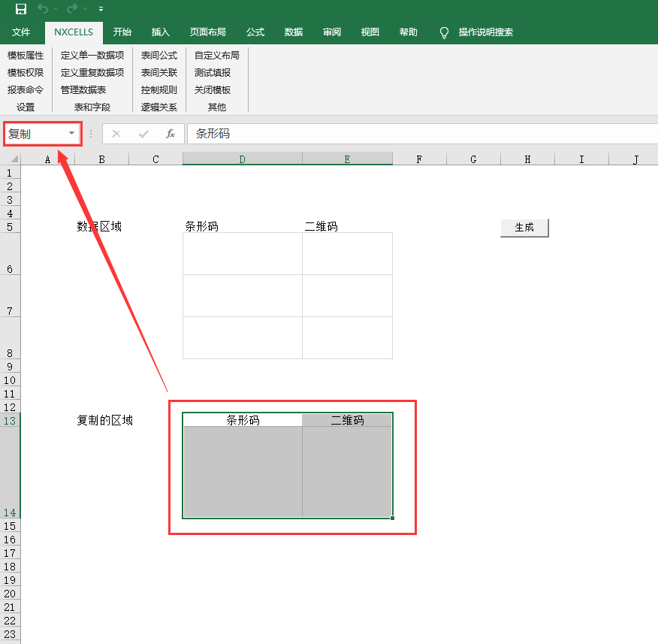658x644 pixels.
Task: Select column header H
Action: point(527,159)
